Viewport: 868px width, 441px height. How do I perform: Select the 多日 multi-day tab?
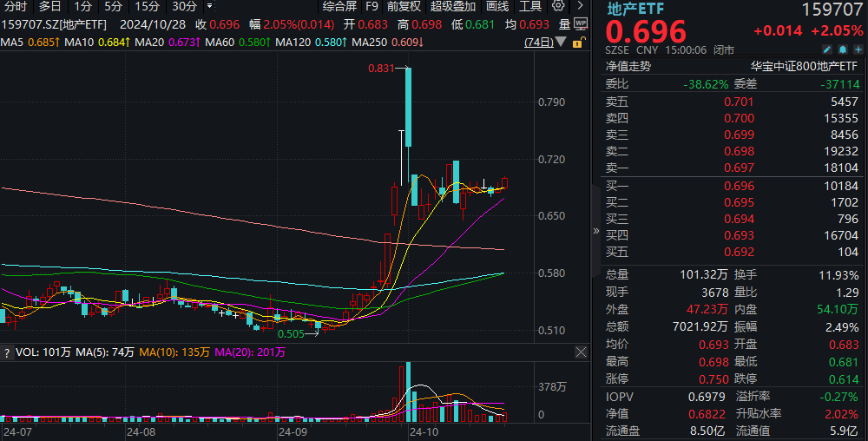(49, 6)
